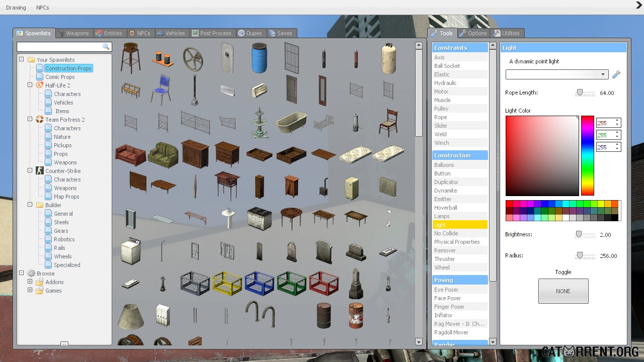Spawn the washing machine prop
The height and width of the screenshot is (362, 644).
point(130,250)
